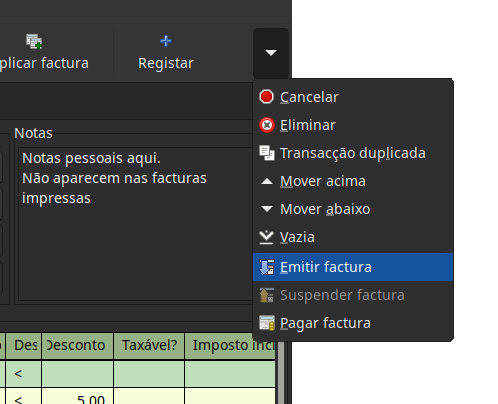Click the Imposto incl. column header
Viewport: 498px width, 404px height.
click(230, 346)
